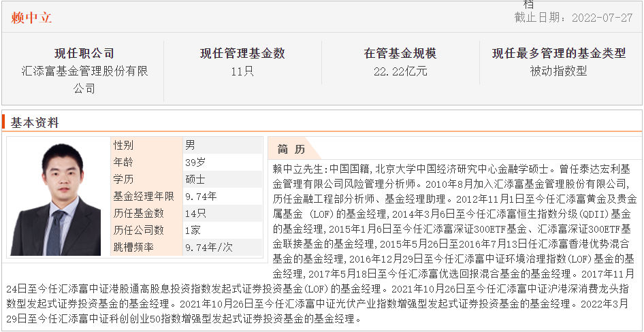The height and width of the screenshot is (332, 644).
Task: Click the 历任公司数 row label
Action: pyautogui.click(x=138, y=230)
